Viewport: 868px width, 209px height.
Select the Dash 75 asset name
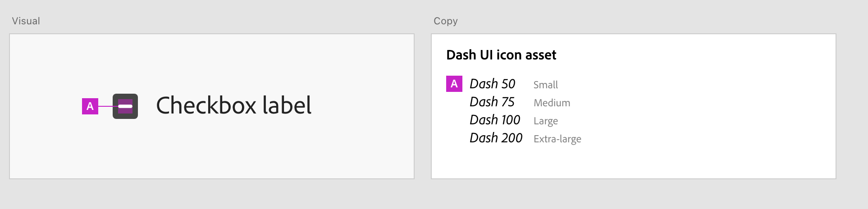(x=492, y=102)
